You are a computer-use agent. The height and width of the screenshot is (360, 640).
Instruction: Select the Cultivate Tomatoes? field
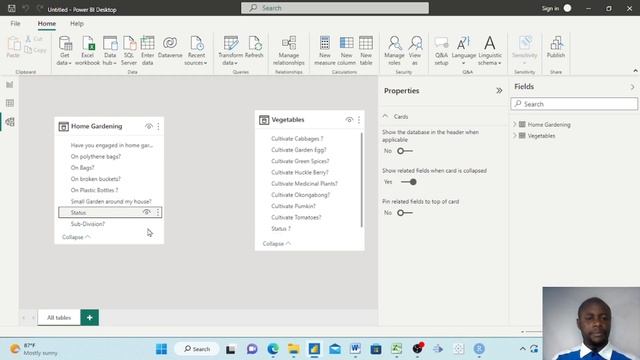click(296, 217)
